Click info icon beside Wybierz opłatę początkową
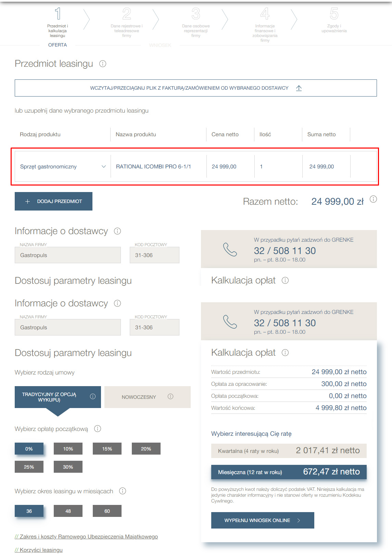Image resolution: width=392 pixels, height=559 pixels. pos(98,429)
